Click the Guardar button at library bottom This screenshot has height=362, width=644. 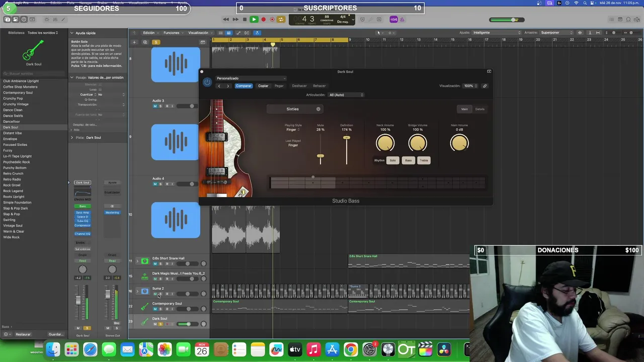55,334
